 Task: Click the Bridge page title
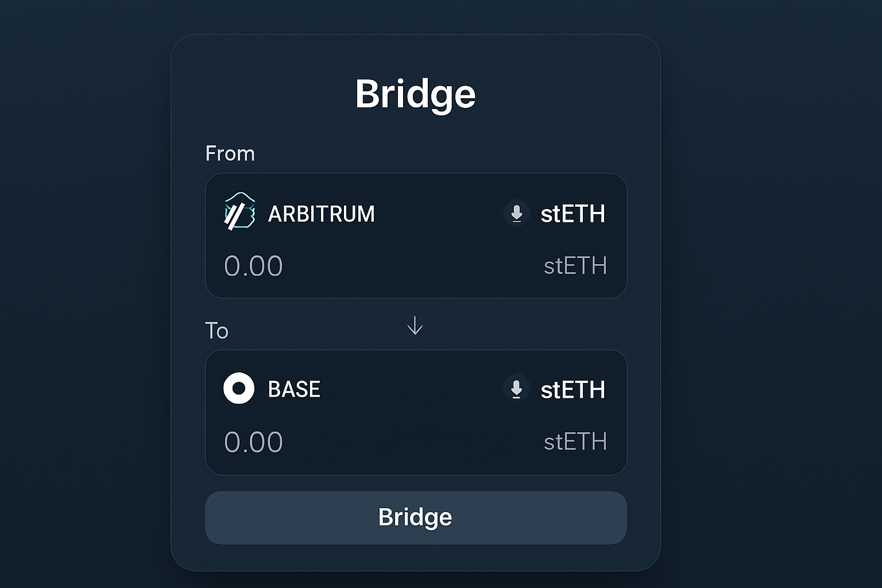[x=415, y=93]
